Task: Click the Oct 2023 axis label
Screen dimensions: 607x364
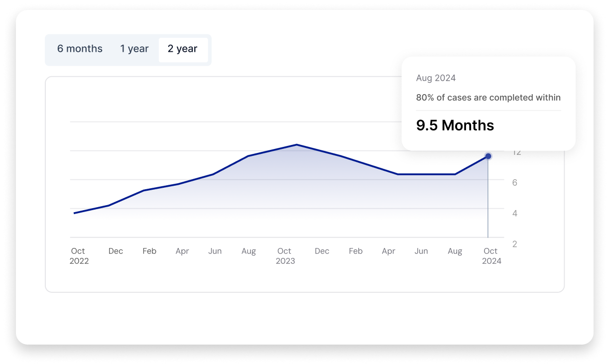Action: (x=284, y=255)
